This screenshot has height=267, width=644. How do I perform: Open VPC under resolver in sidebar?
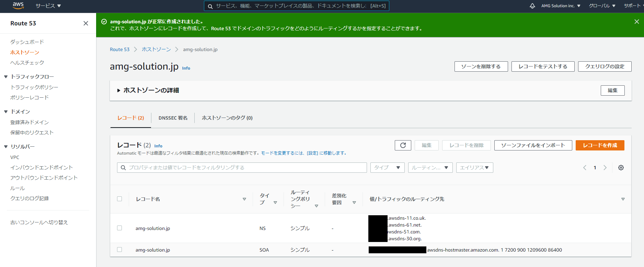pyautogui.click(x=15, y=157)
